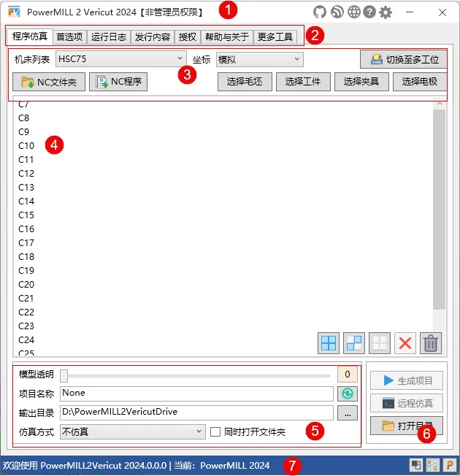
Task: Click the list scroll up arrow
Action: click(440, 104)
